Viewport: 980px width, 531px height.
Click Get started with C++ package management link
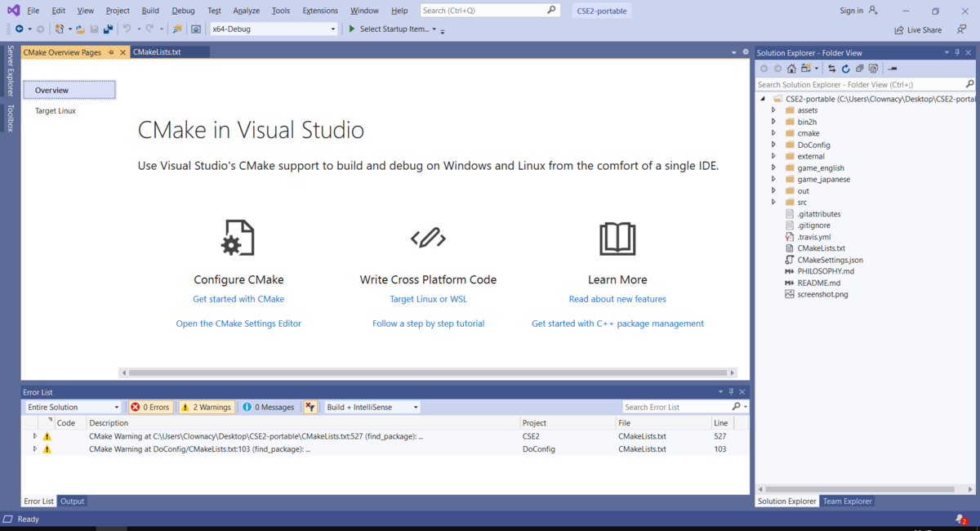617,324
